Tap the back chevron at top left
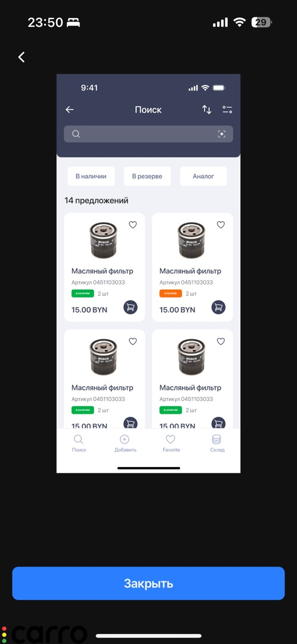The height and width of the screenshot is (644, 297). pos(22,57)
